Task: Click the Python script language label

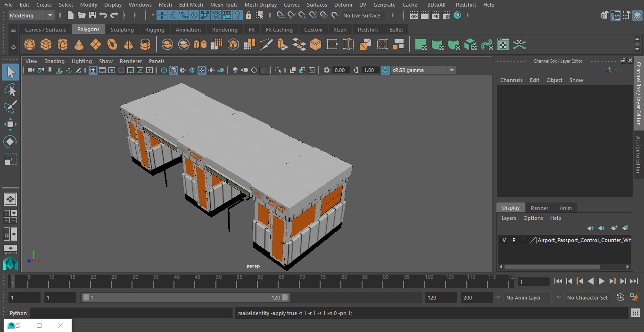Action: point(18,313)
